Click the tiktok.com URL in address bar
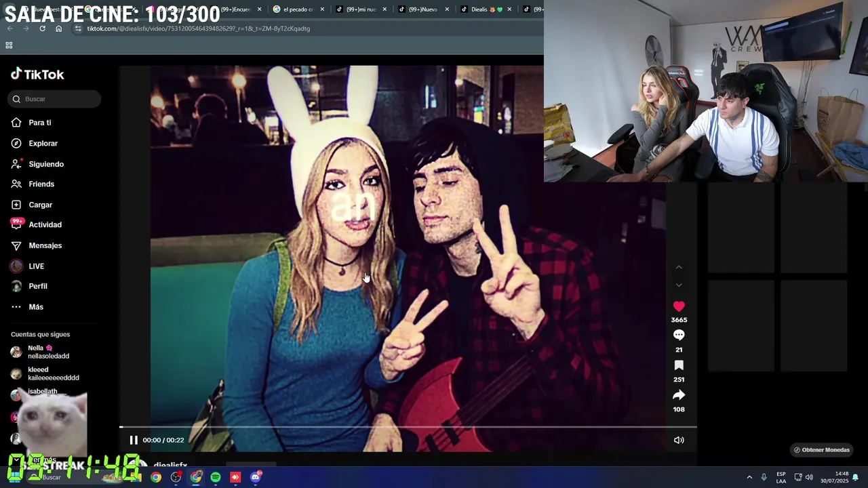 (198, 28)
